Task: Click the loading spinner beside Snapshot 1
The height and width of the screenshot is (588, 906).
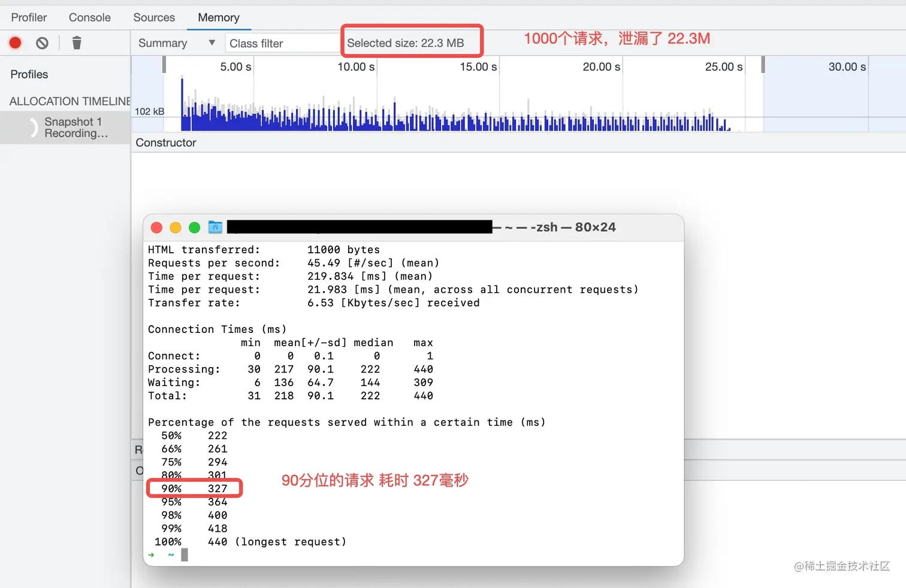Action: 34,128
